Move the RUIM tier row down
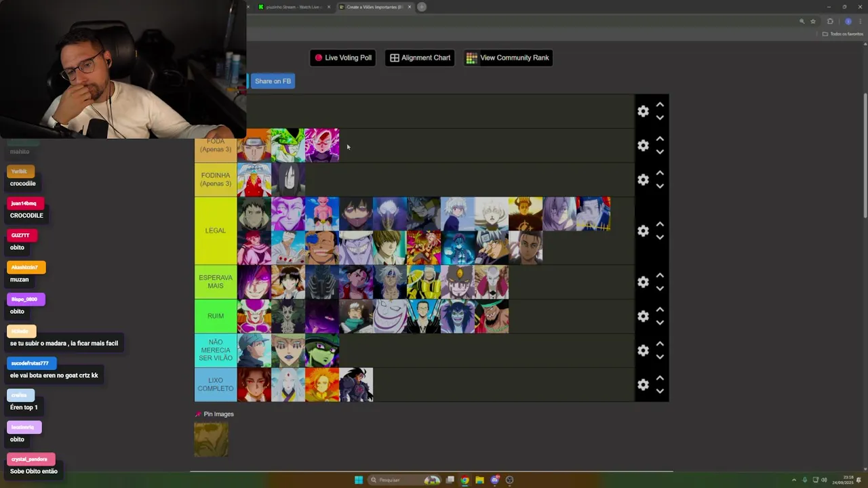868x488 pixels. click(x=660, y=323)
